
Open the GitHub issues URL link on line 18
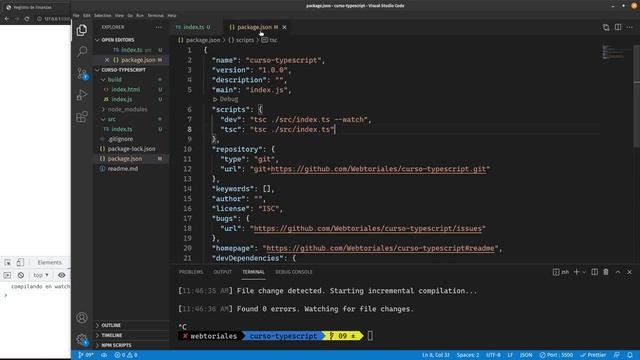[x=367, y=229]
